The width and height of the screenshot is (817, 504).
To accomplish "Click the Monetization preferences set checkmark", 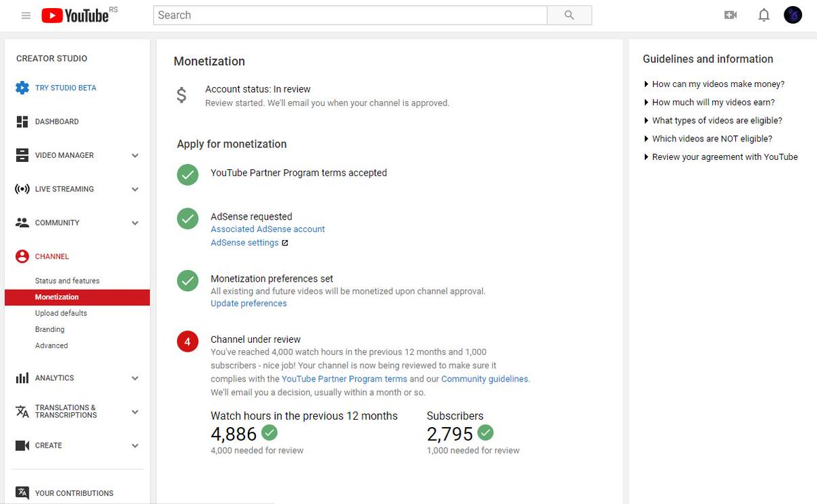I will coord(188,280).
